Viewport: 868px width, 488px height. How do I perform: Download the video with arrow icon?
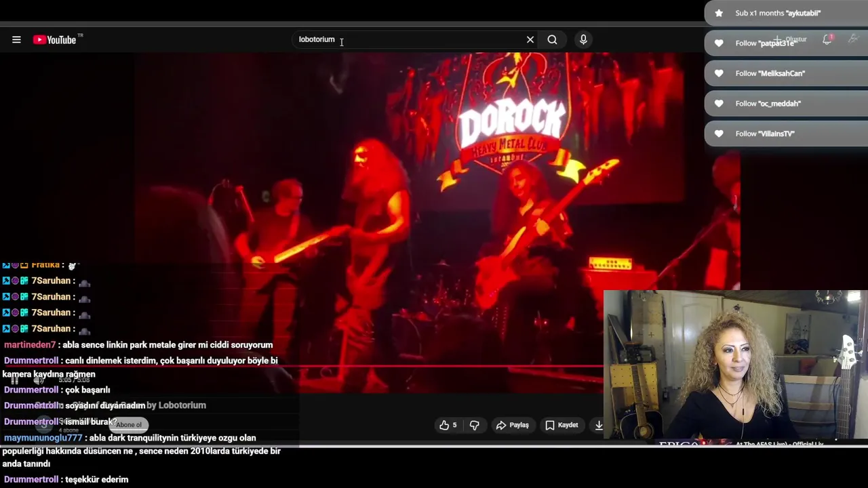(599, 425)
